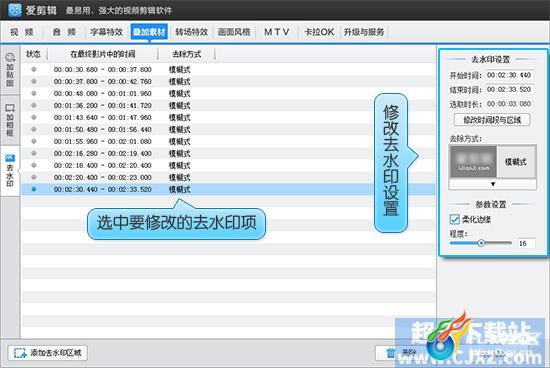Open the 加相框 sidebar panel icon
550x368 pixels.
(10, 108)
